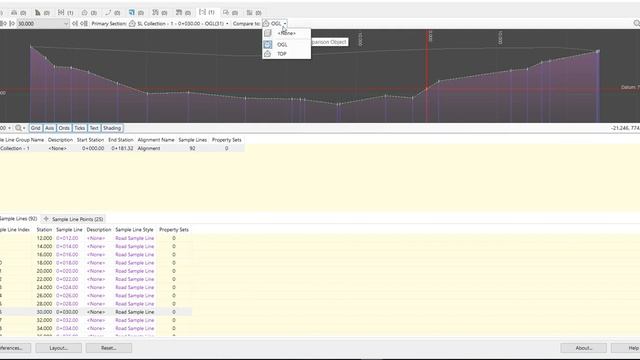The image size is (640, 360).
Task: Select the sample line row 0+026.00
Action: [x=96, y=296]
